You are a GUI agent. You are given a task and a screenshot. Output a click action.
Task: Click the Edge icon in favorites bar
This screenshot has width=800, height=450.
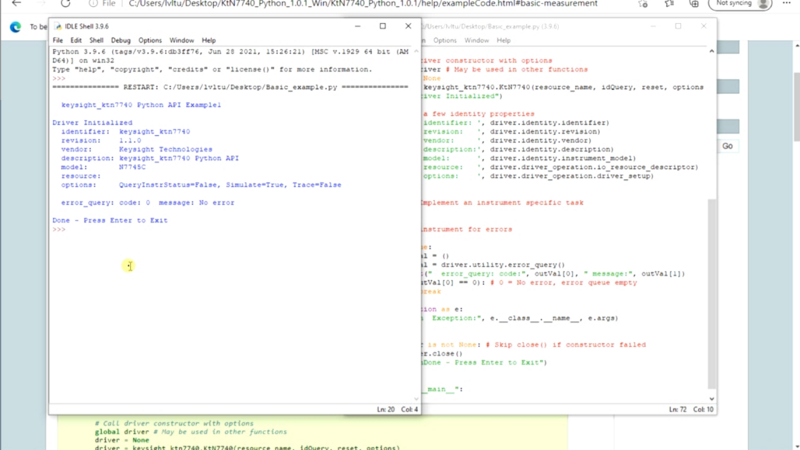[16, 27]
